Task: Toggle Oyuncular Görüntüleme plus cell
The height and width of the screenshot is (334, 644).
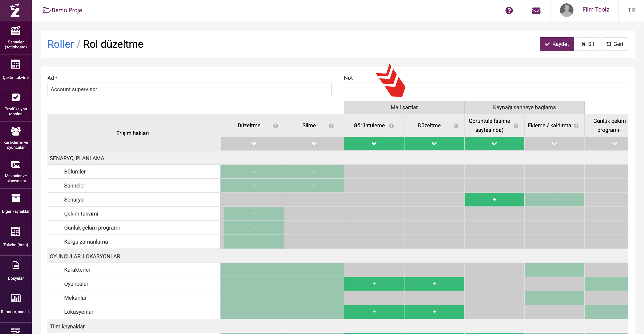Action: (374, 284)
